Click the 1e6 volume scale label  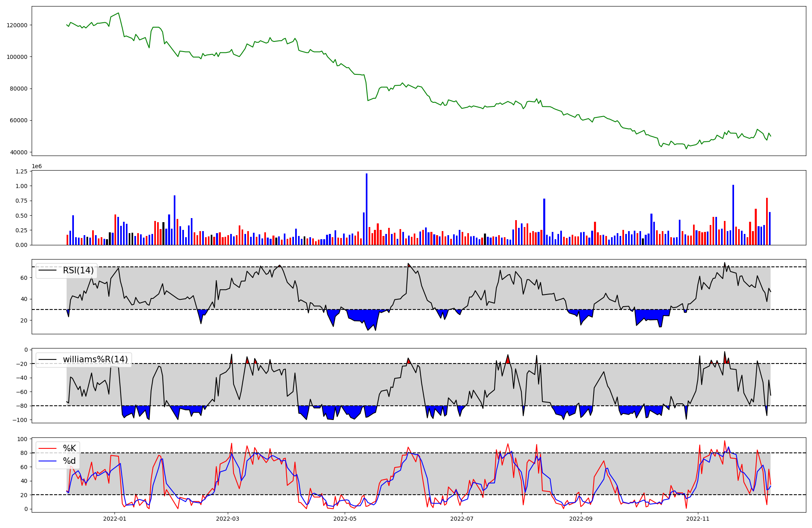(37, 167)
